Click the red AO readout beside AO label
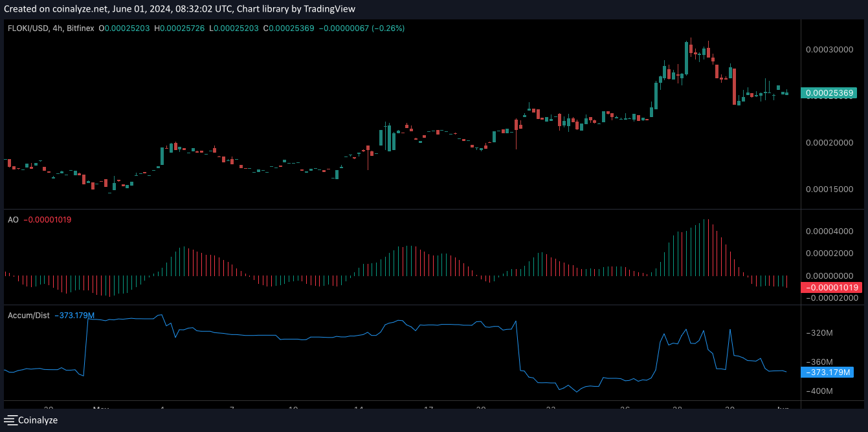 point(47,220)
